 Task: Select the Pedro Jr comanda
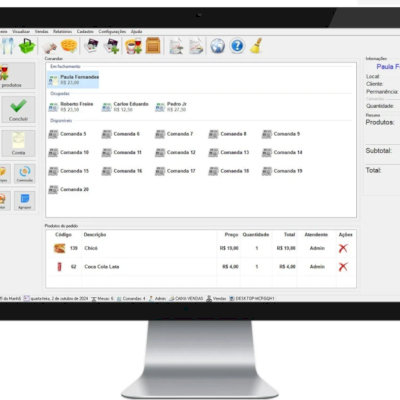[x=171, y=107]
